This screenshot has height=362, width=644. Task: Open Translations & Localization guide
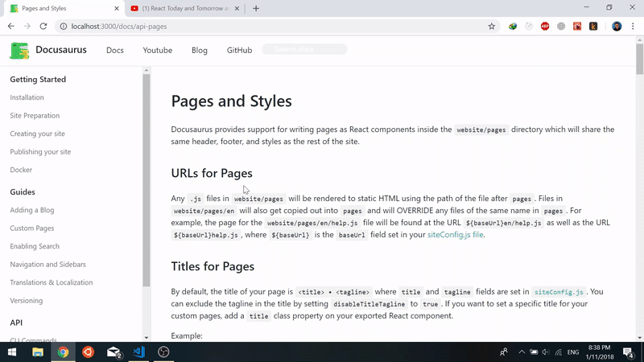pyautogui.click(x=52, y=282)
